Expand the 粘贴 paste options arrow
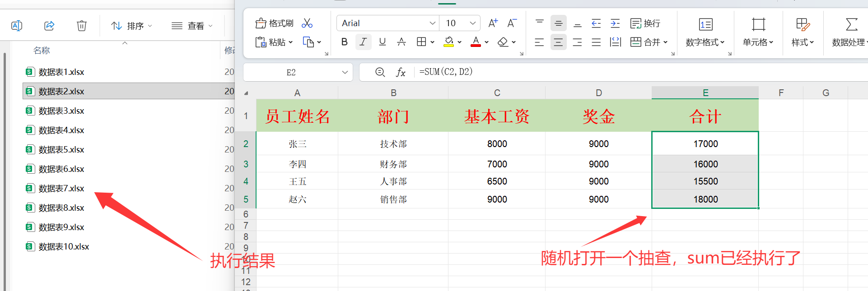 (290, 42)
